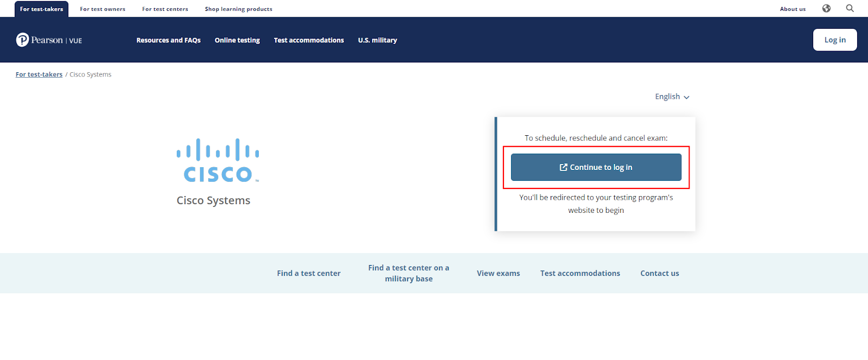Open the For test owners tab

(103, 9)
